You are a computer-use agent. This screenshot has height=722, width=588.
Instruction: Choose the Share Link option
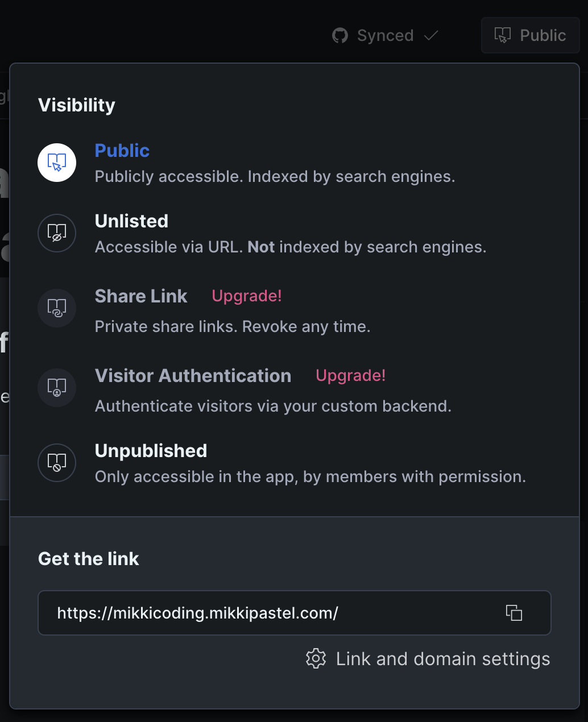pos(141,296)
